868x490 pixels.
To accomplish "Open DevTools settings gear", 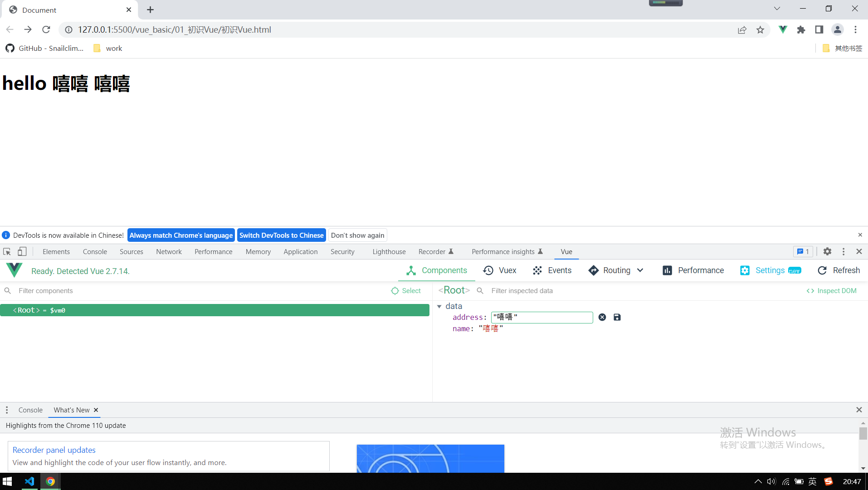I will tap(827, 251).
